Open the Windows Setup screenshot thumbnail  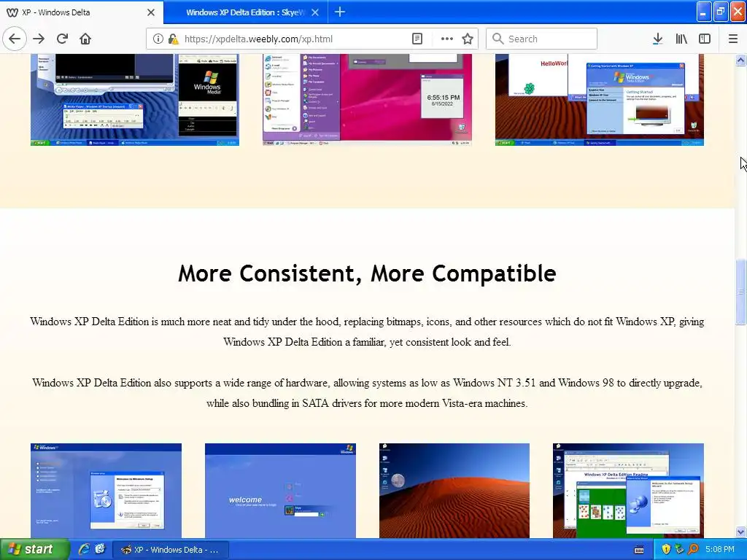106,491
